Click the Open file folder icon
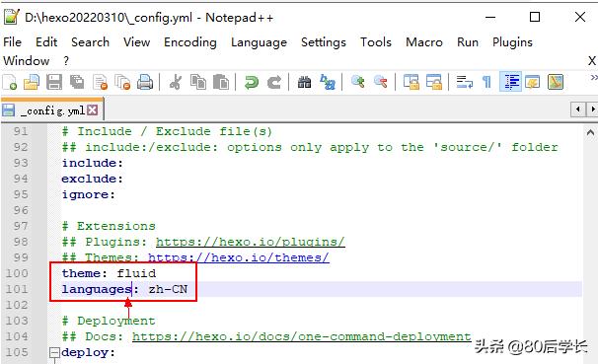The width and height of the screenshot is (598, 364). pyautogui.click(x=32, y=82)
